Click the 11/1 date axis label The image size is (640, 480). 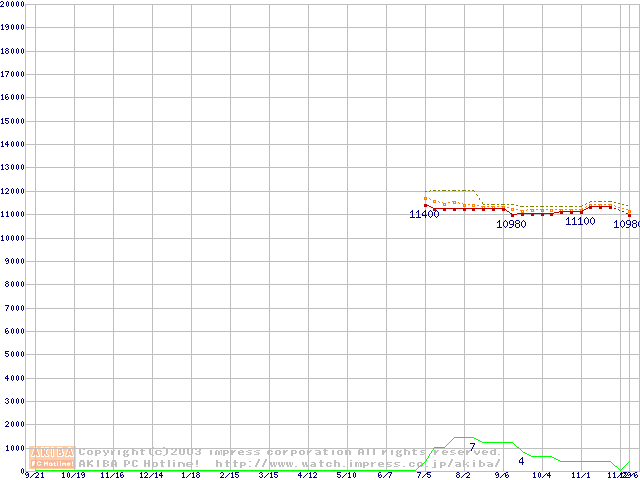click(580, 476)
